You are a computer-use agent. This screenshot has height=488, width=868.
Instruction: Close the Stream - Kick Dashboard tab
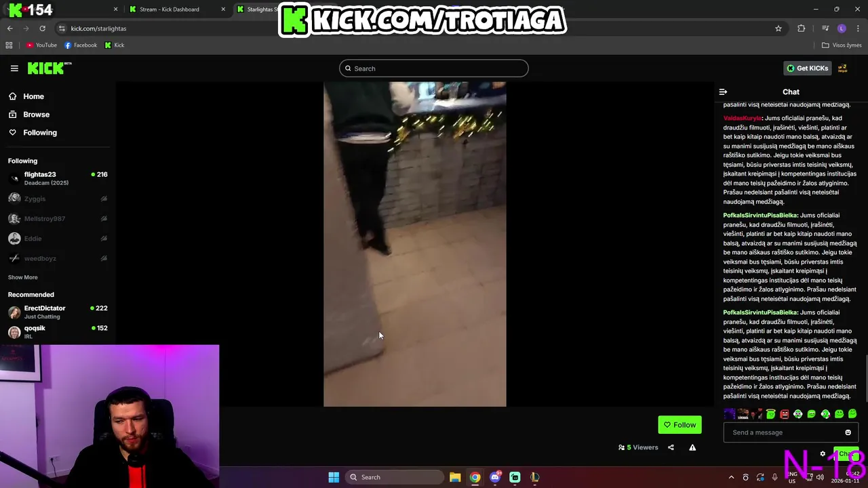click(x=223, y=9)
